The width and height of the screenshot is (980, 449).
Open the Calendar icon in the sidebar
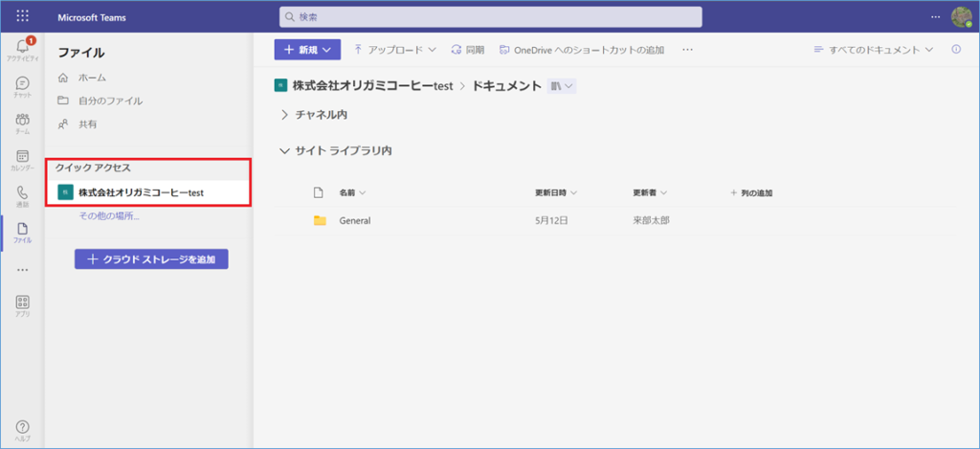22,159
